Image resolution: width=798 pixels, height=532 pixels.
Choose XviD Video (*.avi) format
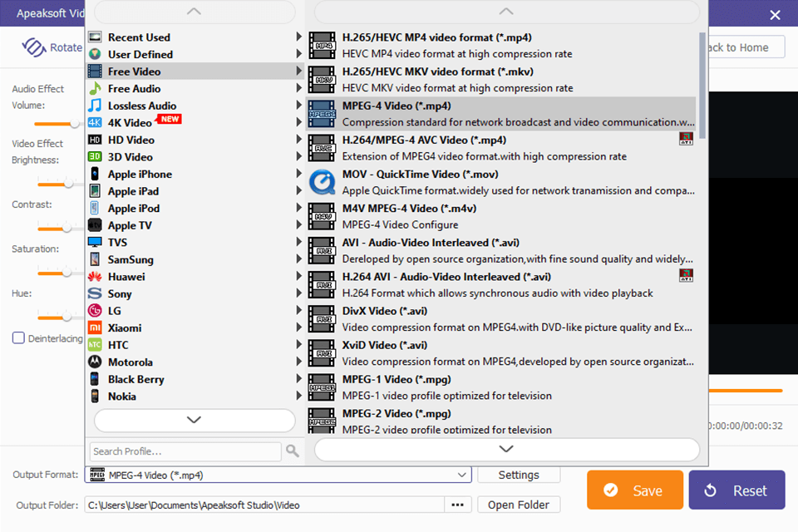pos(501,353)
